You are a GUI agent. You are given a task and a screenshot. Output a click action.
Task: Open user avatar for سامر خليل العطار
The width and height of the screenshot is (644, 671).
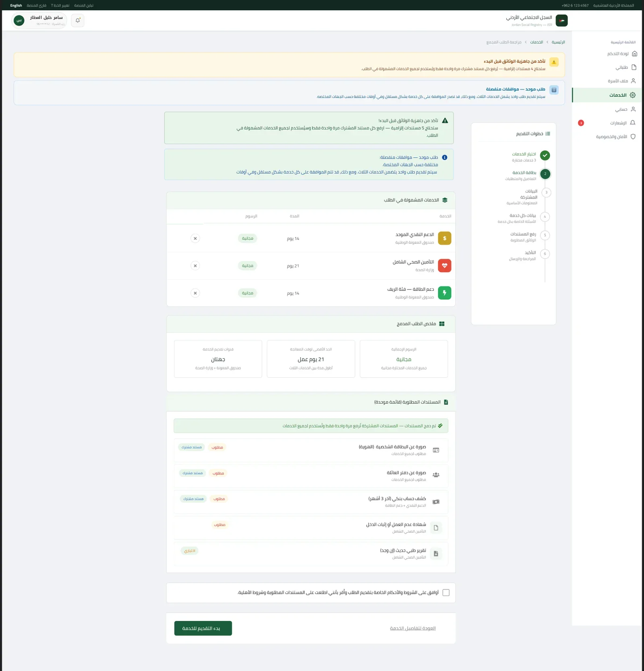(x=19, y=20)
